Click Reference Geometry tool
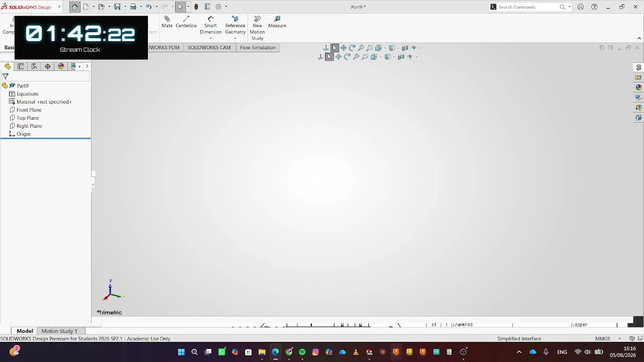The image size is (644, 362). pos(235,25)
